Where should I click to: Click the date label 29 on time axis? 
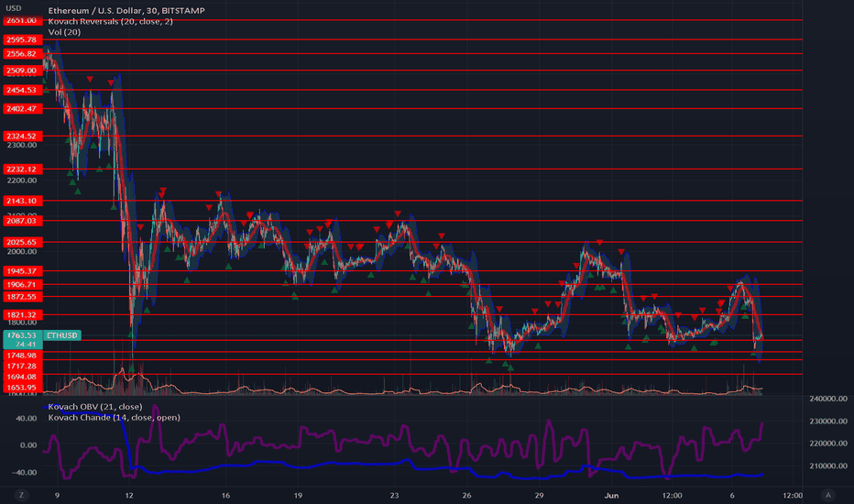pyautogui.click(x=539, y=495)
